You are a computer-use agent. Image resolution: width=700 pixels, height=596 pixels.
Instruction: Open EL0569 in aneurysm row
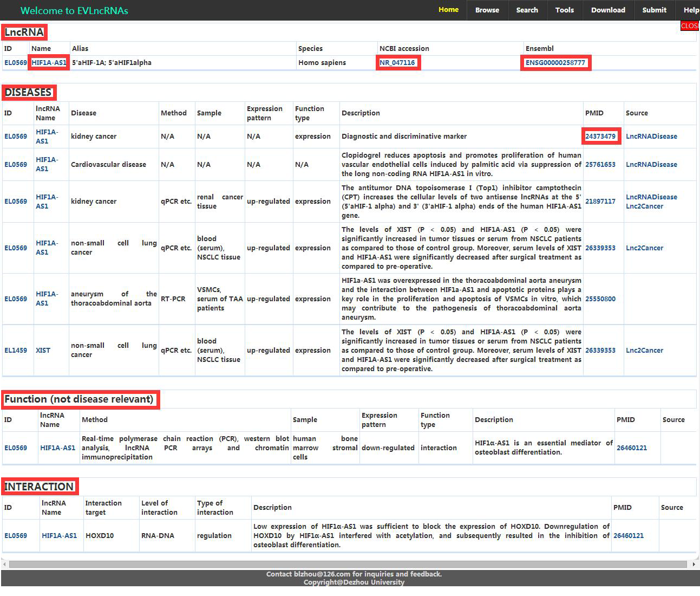[16, 299]
